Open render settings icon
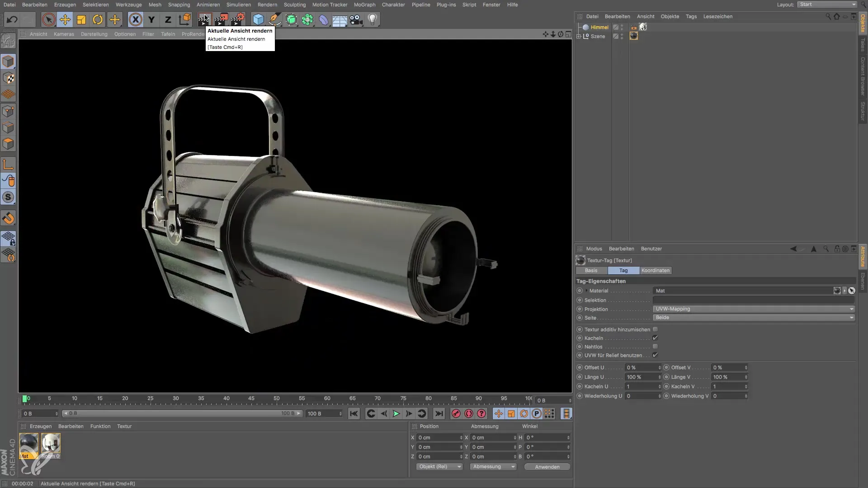The height and width of the screenshot is (488, 868). tap(238, 19)
